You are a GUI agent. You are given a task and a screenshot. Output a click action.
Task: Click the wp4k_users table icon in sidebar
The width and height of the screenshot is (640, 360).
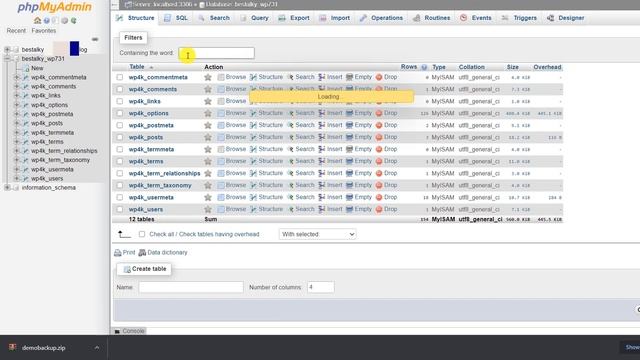(25, 179)
